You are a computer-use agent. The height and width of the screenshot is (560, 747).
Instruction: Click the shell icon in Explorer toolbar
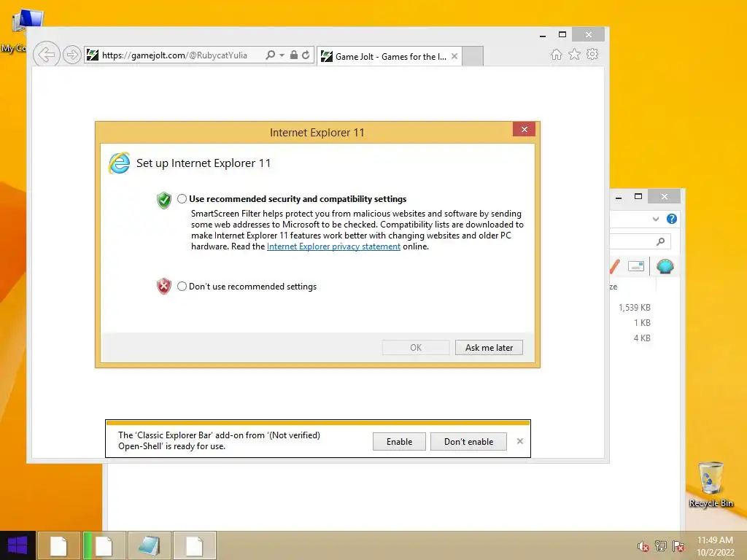click(x=665, y=266)
